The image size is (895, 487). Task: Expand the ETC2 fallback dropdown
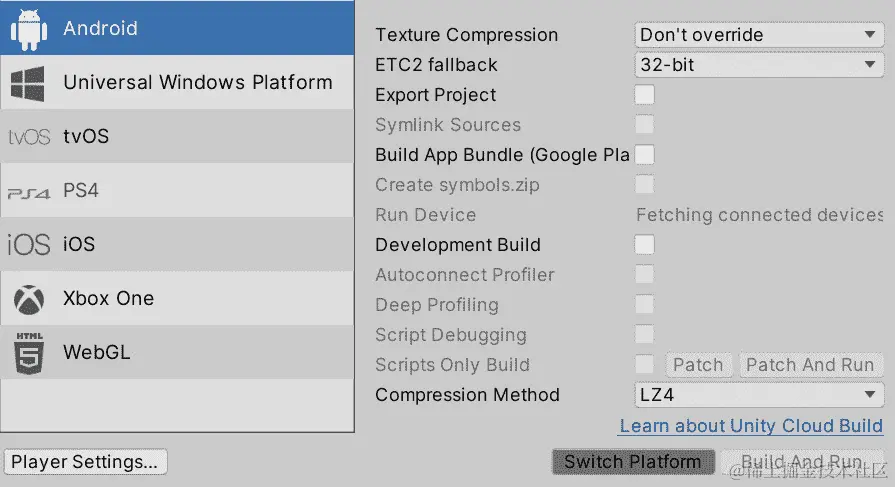(x=759, y=65)
